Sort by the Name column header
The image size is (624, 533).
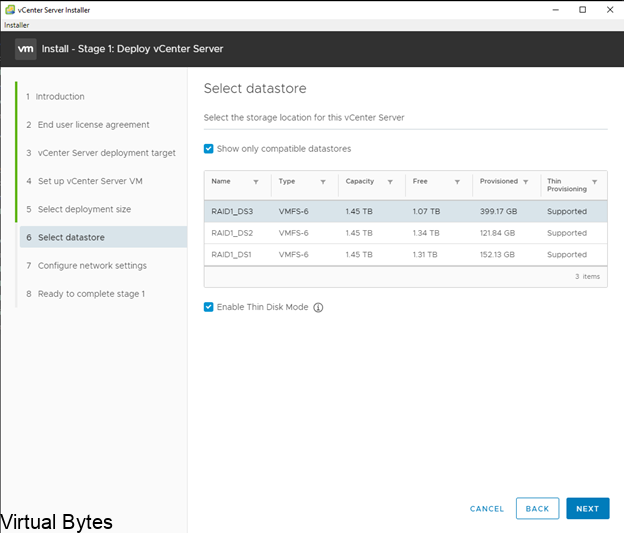pos(221,182)
